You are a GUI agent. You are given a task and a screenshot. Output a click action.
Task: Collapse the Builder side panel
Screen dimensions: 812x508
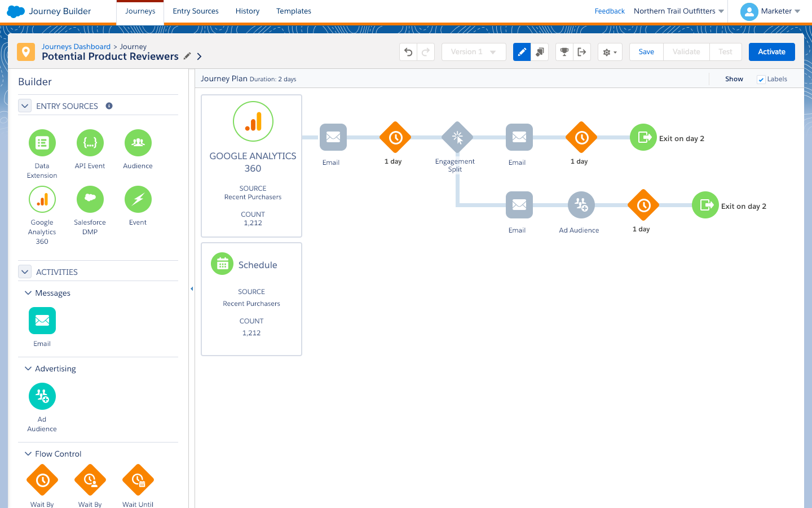tap(192, 288)
